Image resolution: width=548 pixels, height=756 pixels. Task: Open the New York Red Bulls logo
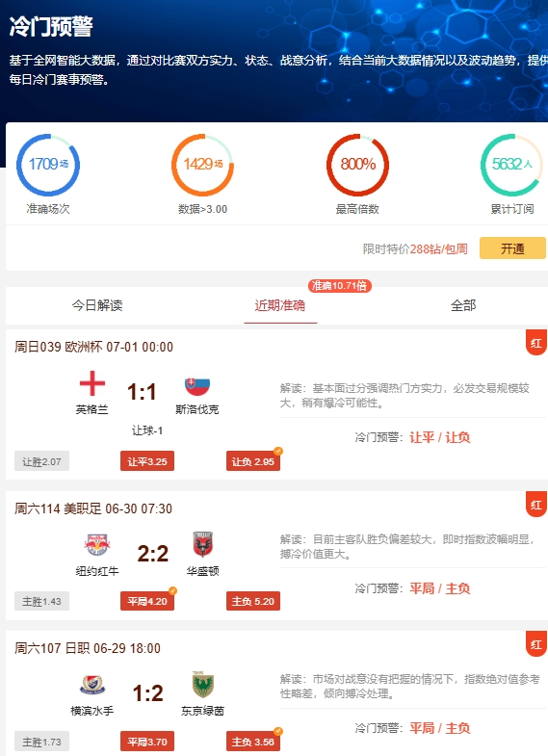tap(97, 545)
